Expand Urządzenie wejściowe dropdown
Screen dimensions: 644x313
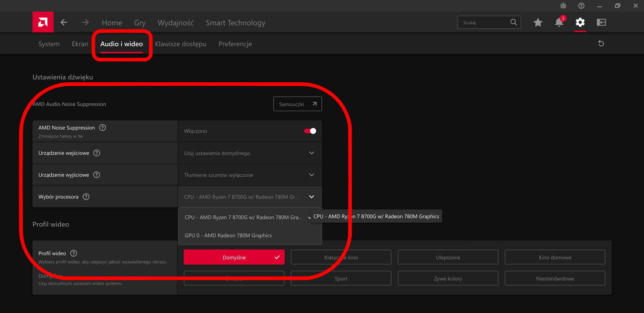pos(250,153)
